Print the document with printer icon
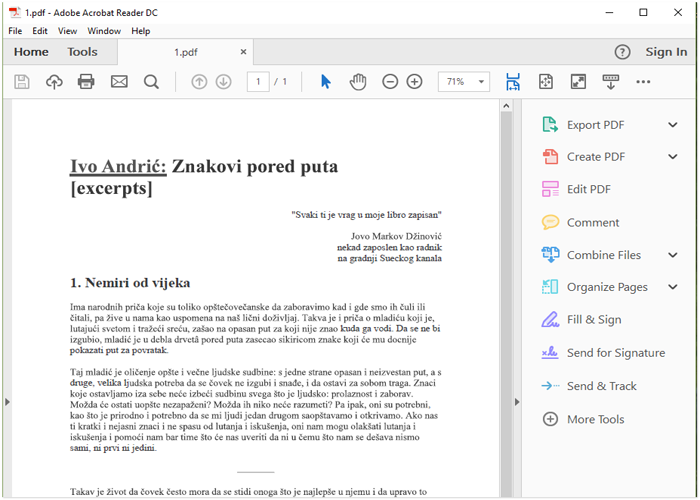Image resolution: width=700 pixels, height=500 pixels. pos(86,82)
